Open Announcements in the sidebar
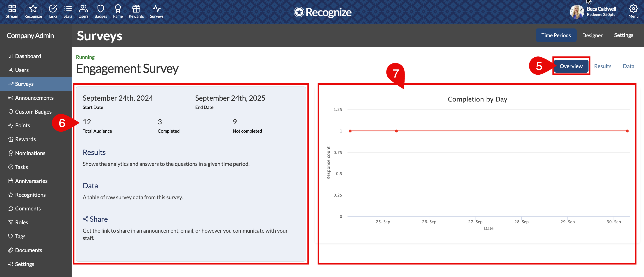Image resolution: width=644 pixels, height=277 pixels. pyautogui.click(x=36, y=98)
